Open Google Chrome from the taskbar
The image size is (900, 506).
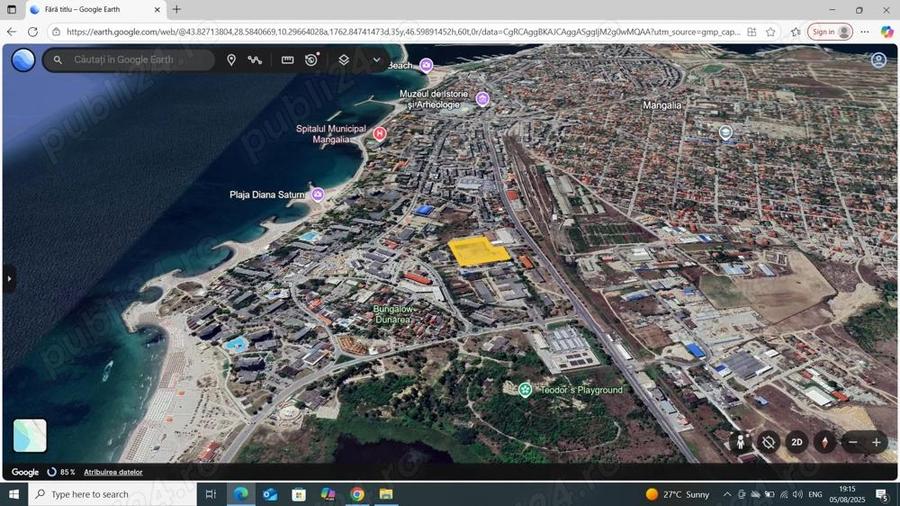(x=357, y=494)
